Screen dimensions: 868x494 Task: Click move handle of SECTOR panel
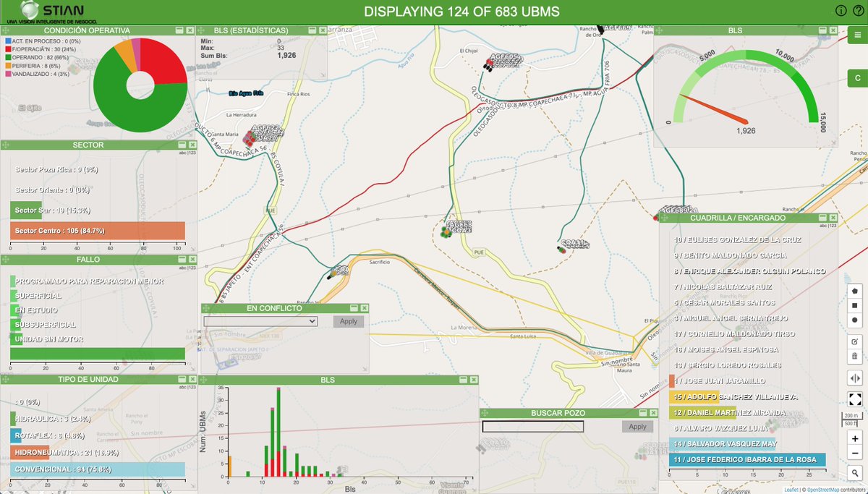(x=6, y=145)
